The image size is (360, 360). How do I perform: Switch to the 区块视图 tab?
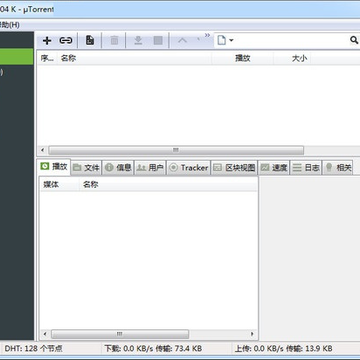(x=234, y=168)
